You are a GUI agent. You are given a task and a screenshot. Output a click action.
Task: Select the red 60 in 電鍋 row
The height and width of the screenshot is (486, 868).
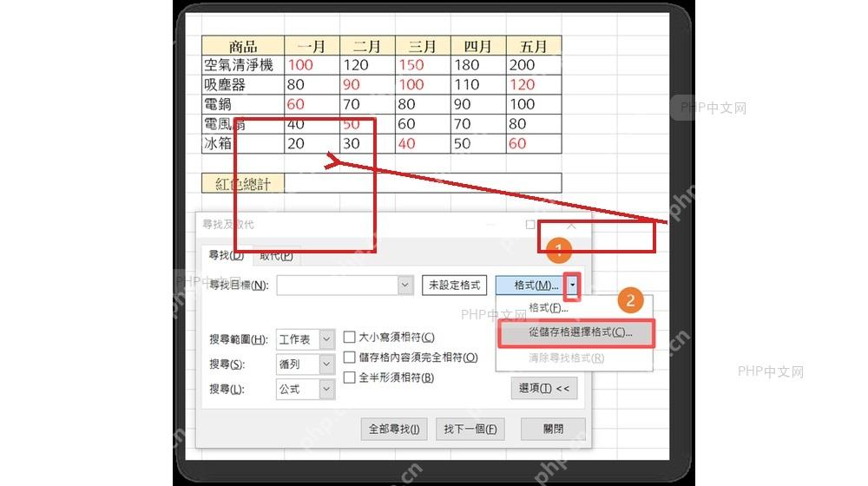[312, 104]
